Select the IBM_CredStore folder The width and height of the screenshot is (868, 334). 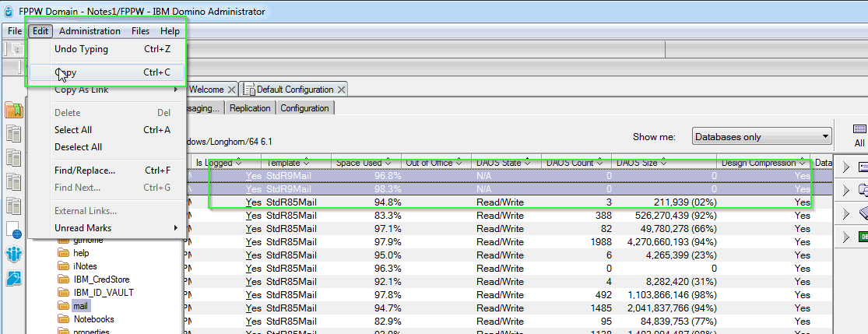tap(101, 280)
